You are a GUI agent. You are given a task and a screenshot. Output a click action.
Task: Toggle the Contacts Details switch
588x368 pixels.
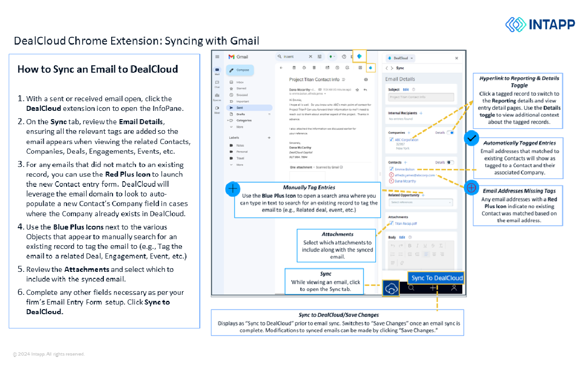450,162
